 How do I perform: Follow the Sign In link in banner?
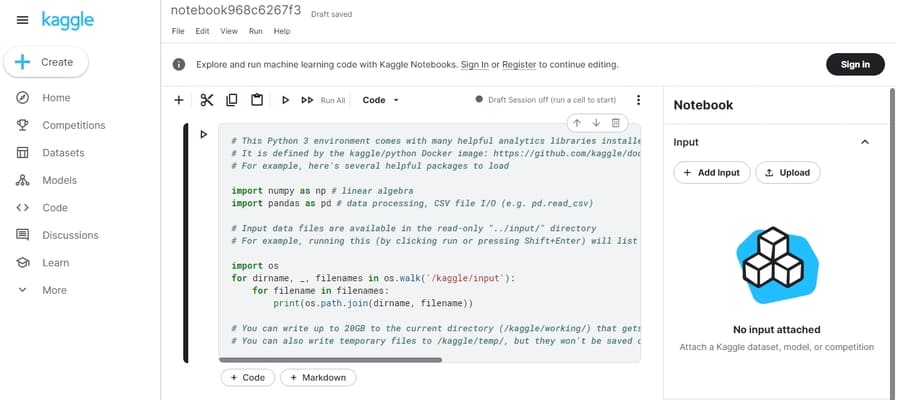click(475, 65)
